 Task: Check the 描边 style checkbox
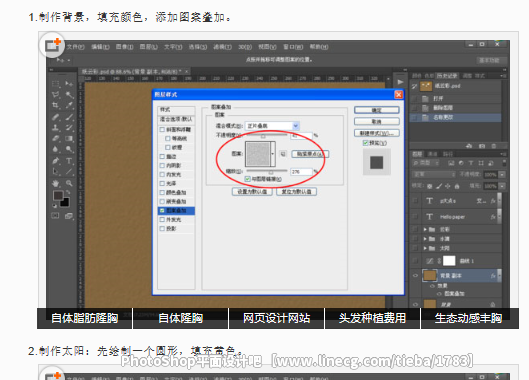tap(162, 157)
